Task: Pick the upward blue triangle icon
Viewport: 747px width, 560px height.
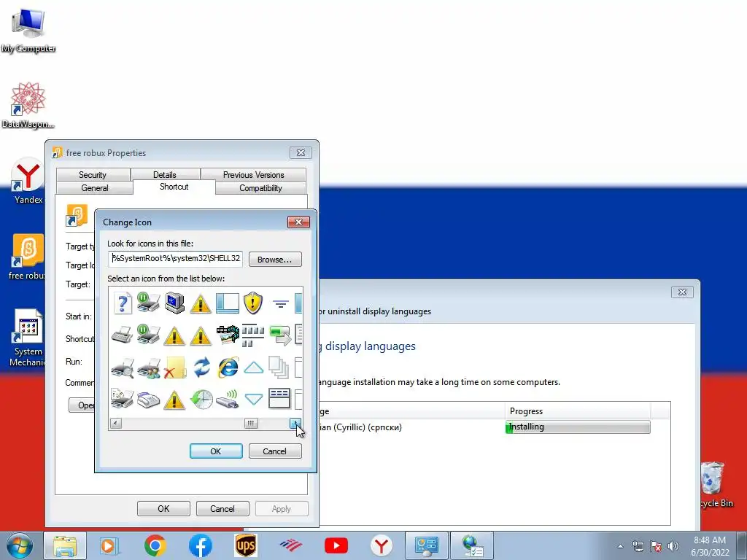Action: (x=253, y=367)
